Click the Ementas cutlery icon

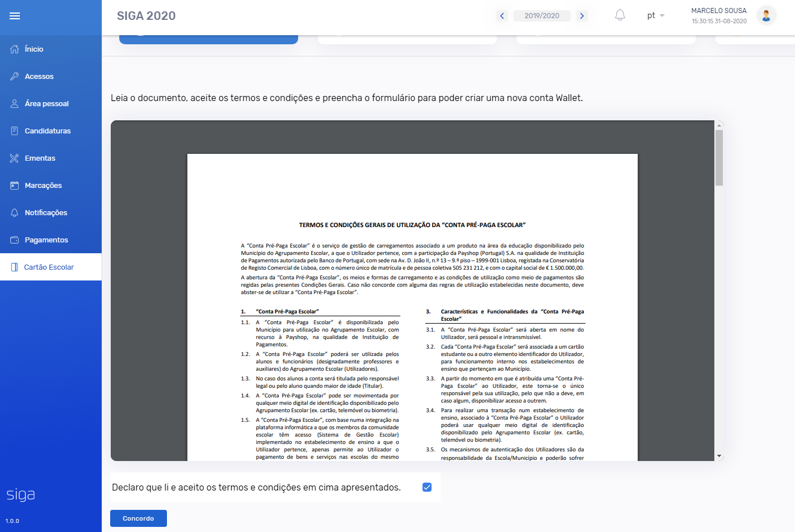pos(15,158)
